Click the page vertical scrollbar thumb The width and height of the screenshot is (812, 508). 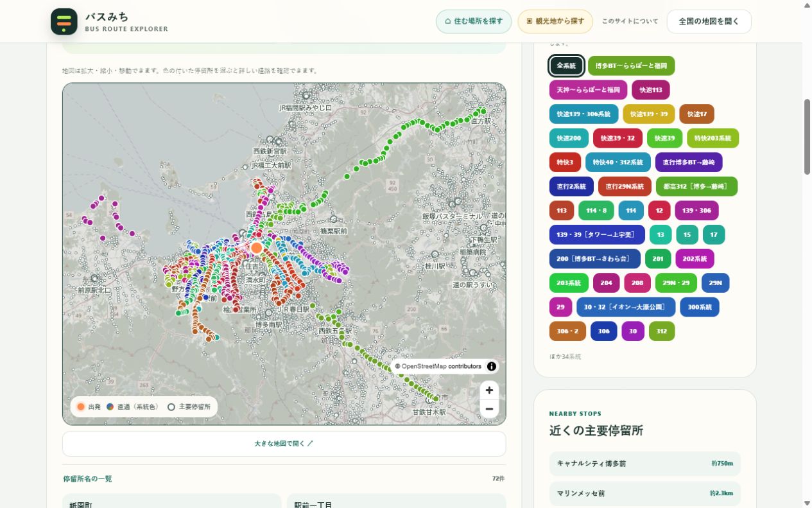coord(807,132)
